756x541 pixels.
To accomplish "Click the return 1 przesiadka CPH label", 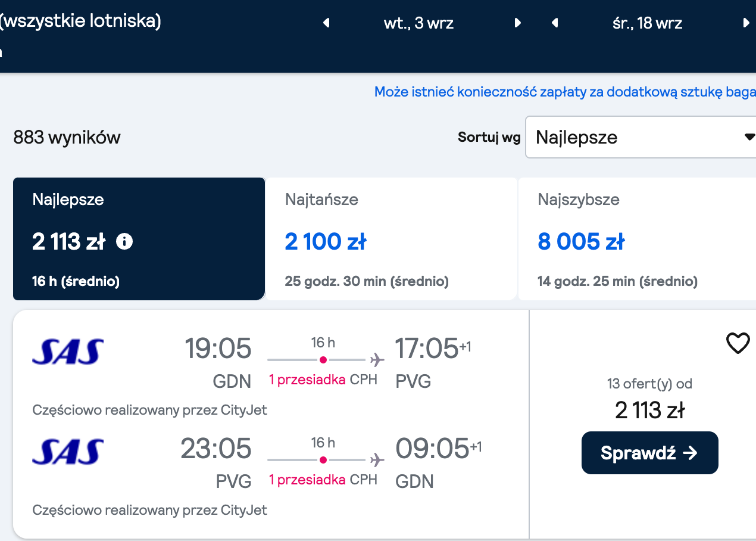I will [x=323, y=480].
